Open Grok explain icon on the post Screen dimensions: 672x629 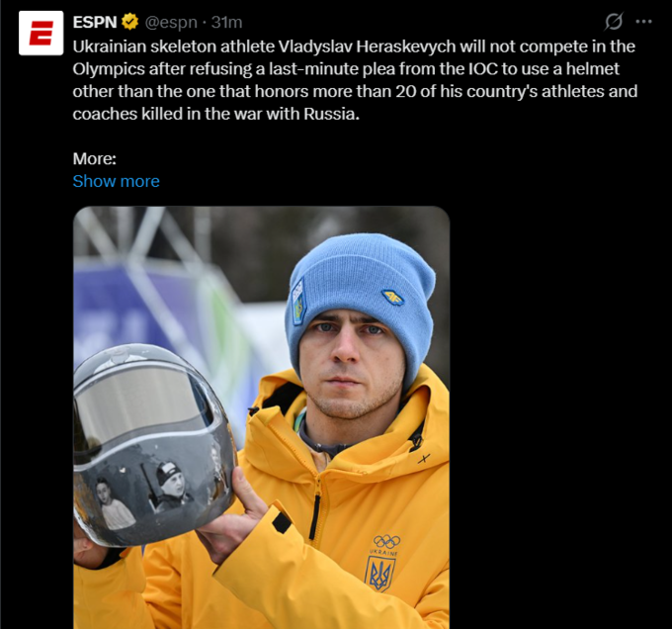tap(614, 22)
